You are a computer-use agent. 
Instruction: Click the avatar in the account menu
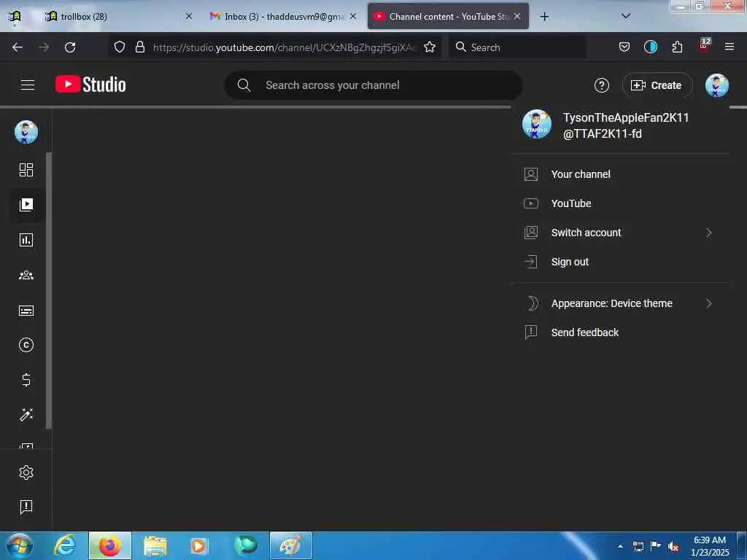(537, 124)
